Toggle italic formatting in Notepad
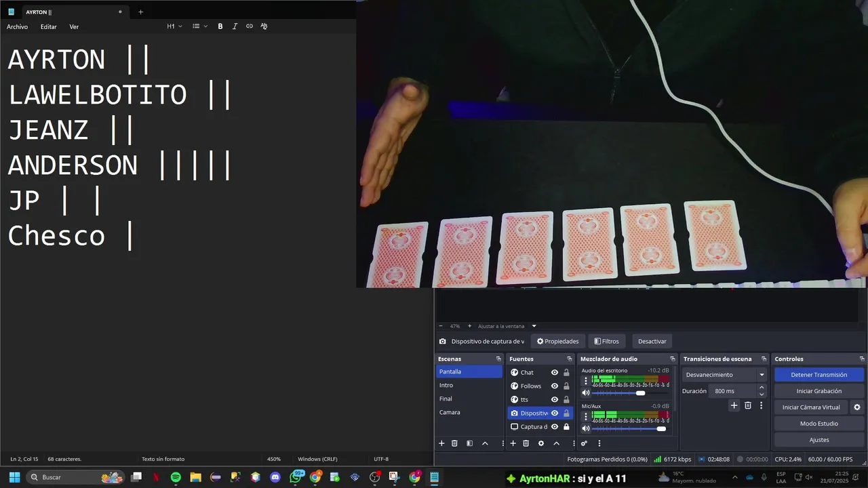Image resolution: width=868 pixels, height=488 pixels. (x=235, y=26)
